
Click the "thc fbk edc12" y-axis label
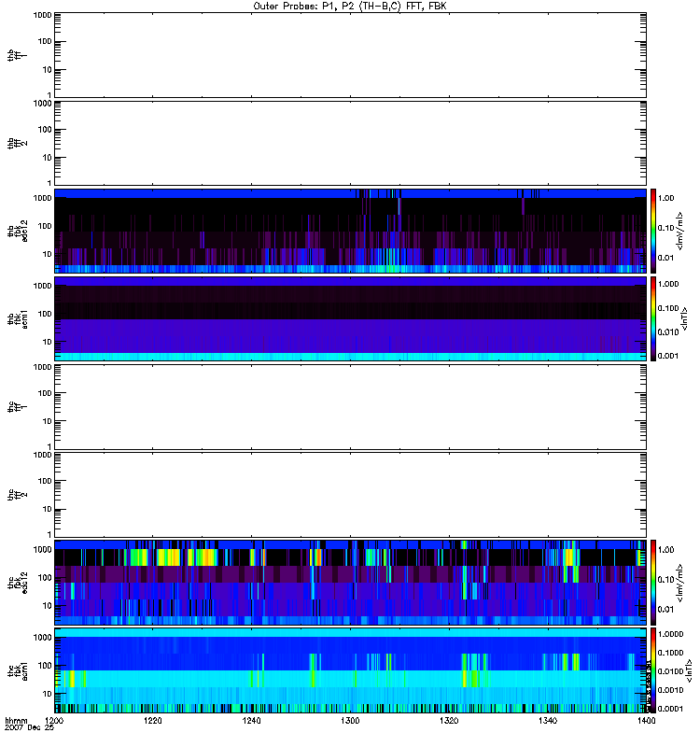pyautogui.click(x=17, y=582)
